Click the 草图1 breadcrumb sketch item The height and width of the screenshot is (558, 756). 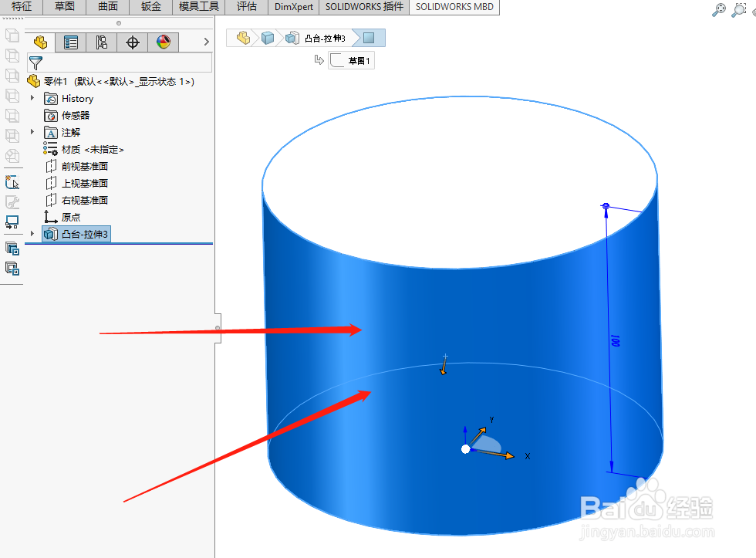pos(352,61)
